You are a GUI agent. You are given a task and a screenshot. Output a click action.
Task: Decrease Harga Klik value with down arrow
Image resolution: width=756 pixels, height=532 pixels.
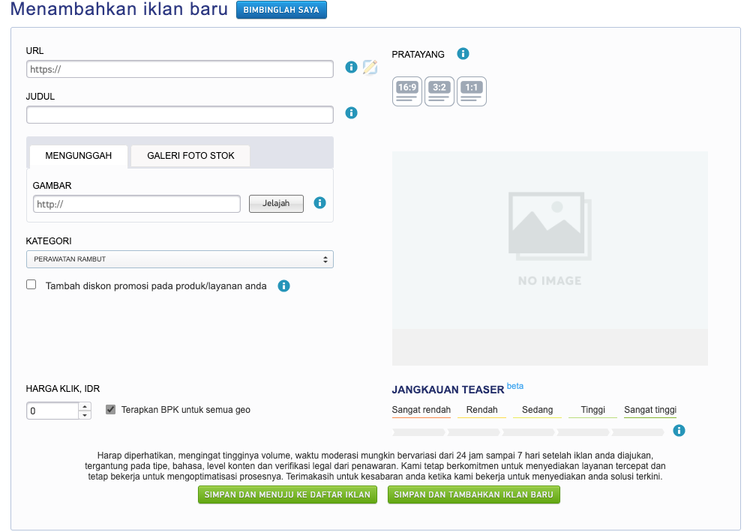85,415
